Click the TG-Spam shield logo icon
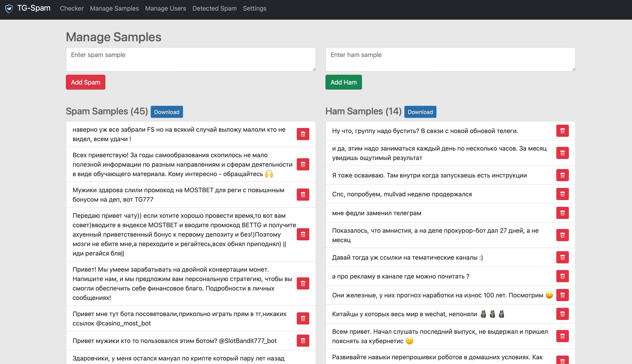 9,8
